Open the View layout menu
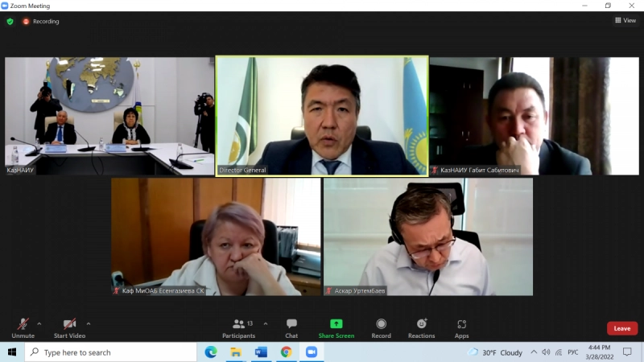The height and width of the screenshot is (362, 644). 625,20
